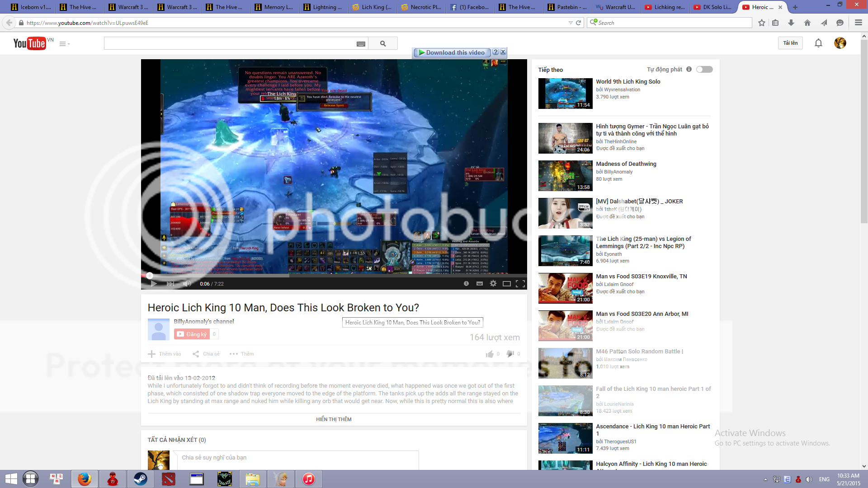
Task: Click Thêm vào add-to button
Action: click(165, 354)
